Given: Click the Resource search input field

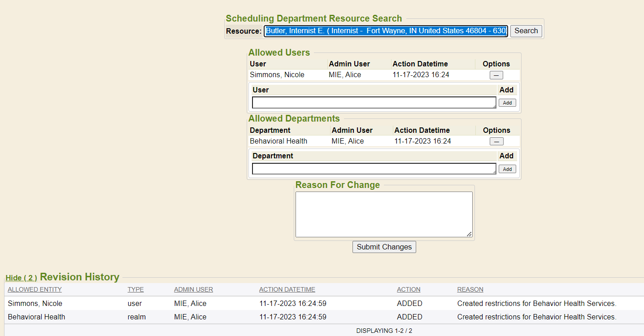Looking at the screenshot, I should pos(386,31).
